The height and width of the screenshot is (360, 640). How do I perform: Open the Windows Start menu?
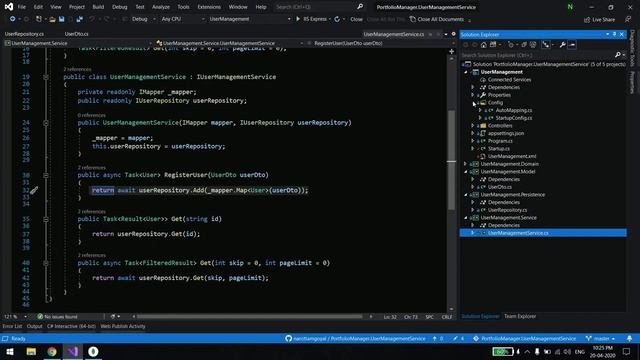tap(9, 351)
